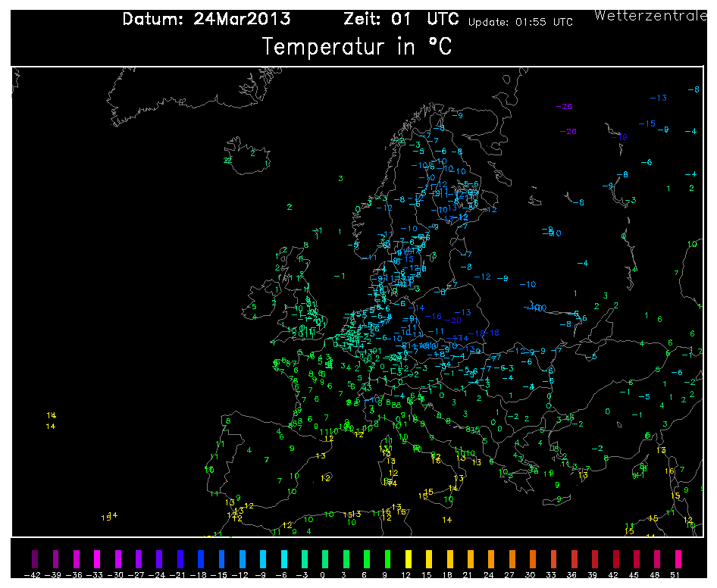Click the purple -28 reading on the map
Image resolution: width=717 pixels, height=588 pixels.
pos(564,107)
